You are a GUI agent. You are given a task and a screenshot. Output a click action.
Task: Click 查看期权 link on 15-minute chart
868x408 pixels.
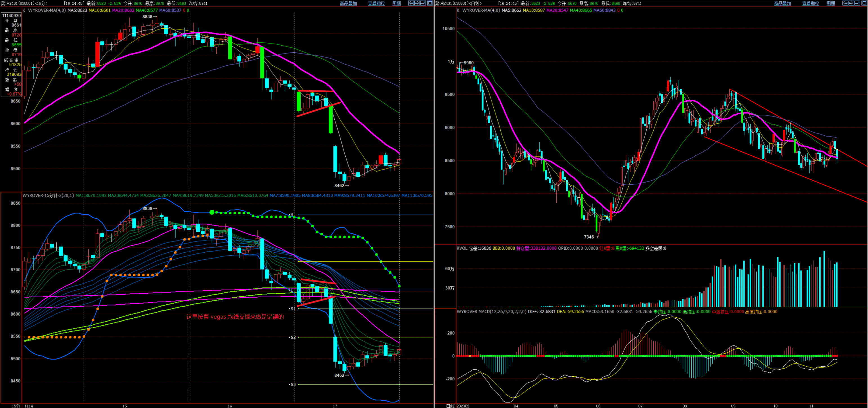tap(376, 3)
